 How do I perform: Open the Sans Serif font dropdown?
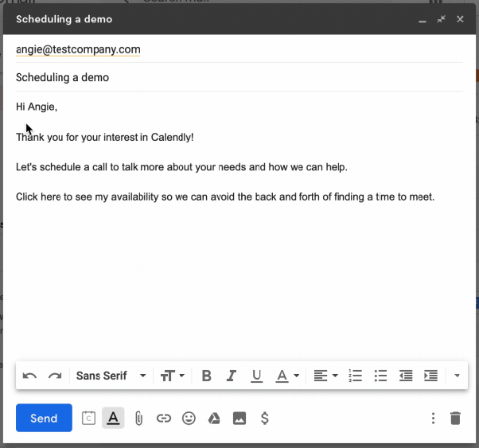(x=111, y=376)
